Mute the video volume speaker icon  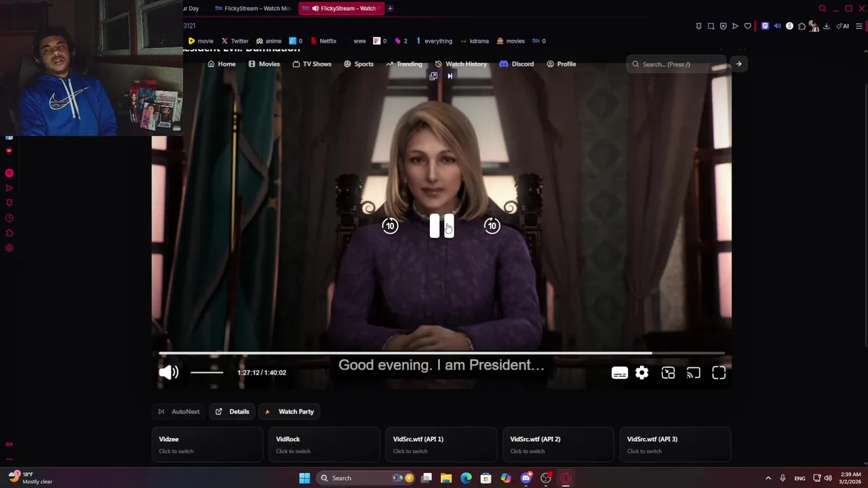tap(168, 372)
